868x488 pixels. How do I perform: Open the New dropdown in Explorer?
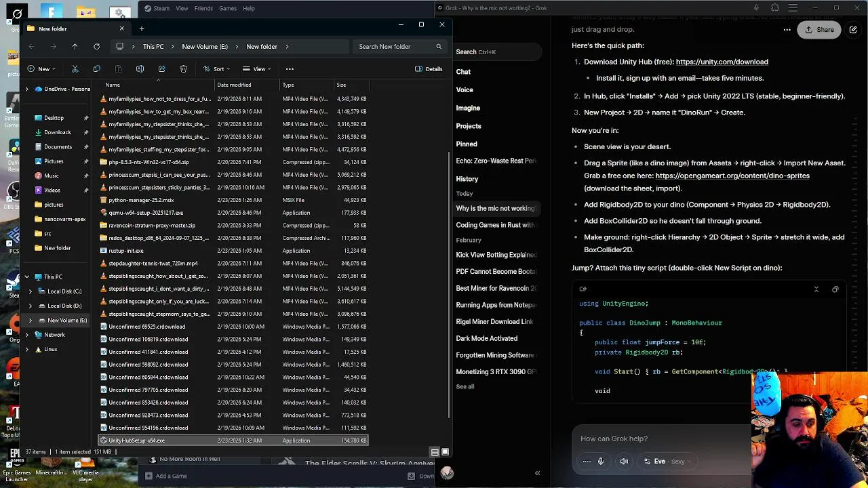coord(41,68)
